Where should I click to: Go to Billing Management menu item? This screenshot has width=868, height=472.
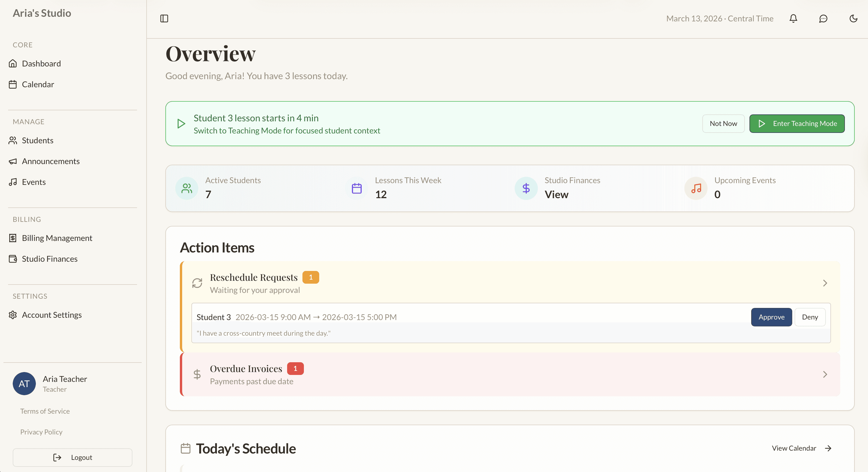click(57, 238)
